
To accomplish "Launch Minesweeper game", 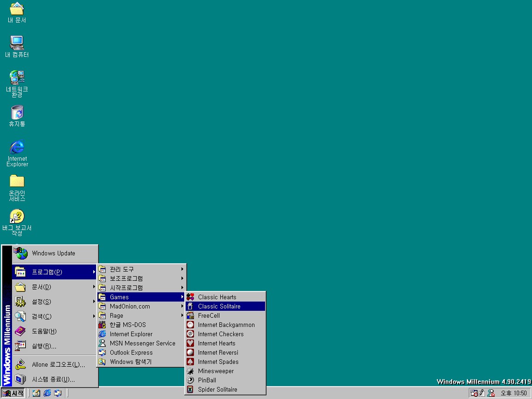I will point(225,371).
